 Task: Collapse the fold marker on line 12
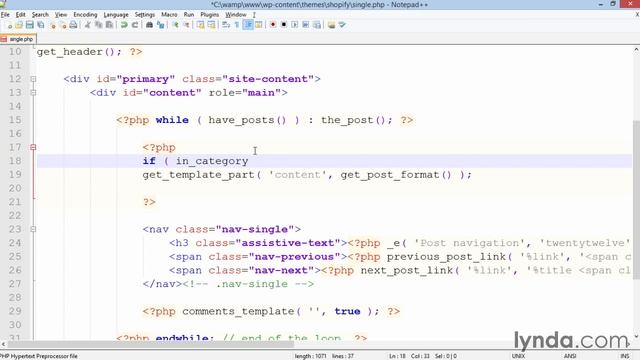tap(33, 79)
